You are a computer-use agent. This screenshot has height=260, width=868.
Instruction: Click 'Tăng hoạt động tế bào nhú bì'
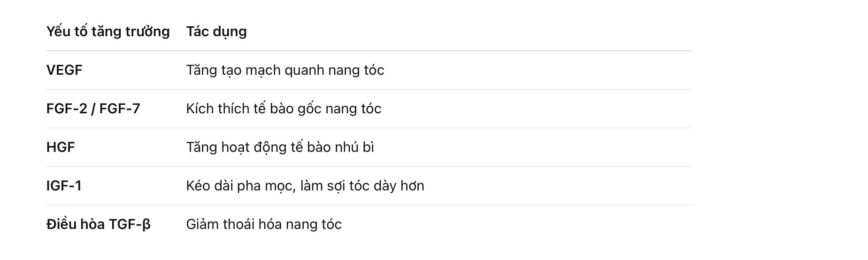tap(280, 147)
